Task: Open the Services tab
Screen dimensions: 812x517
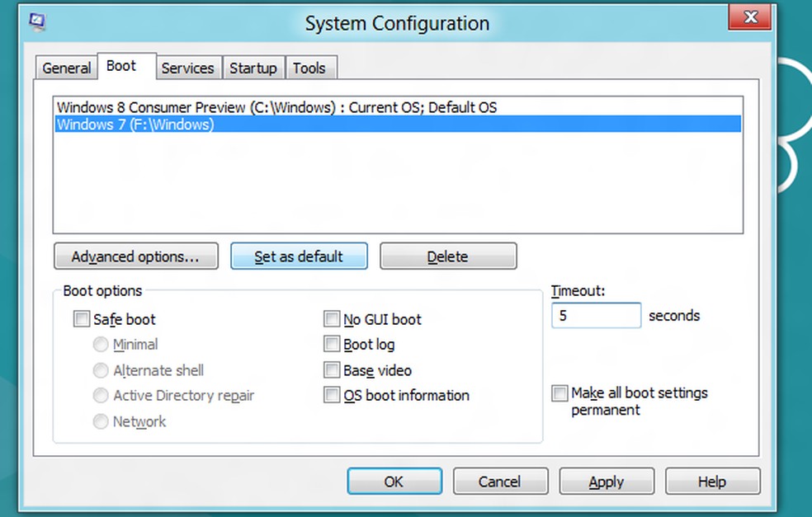Action: coord(187,68)
